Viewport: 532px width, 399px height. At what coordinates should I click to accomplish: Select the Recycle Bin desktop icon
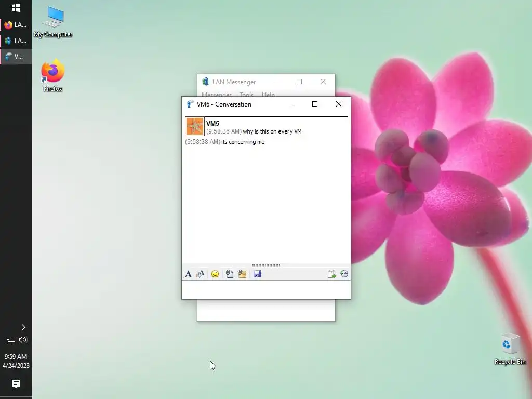(510, 350)
